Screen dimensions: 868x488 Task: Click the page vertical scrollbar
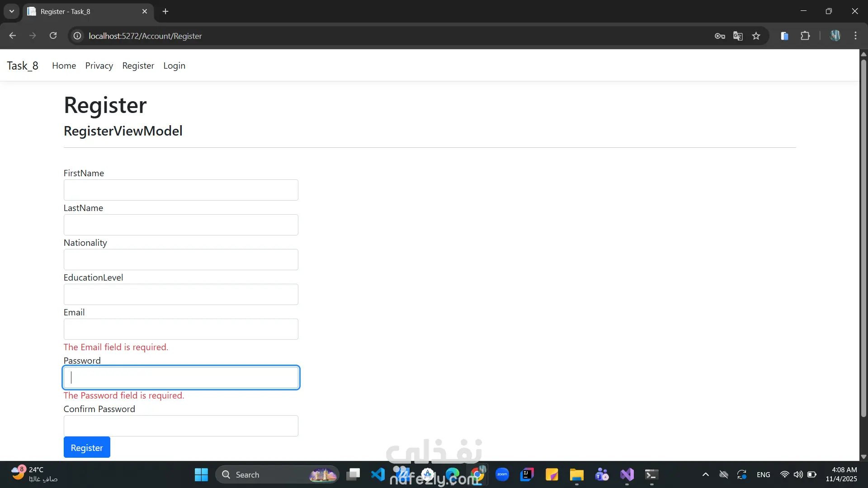(863, 235)
